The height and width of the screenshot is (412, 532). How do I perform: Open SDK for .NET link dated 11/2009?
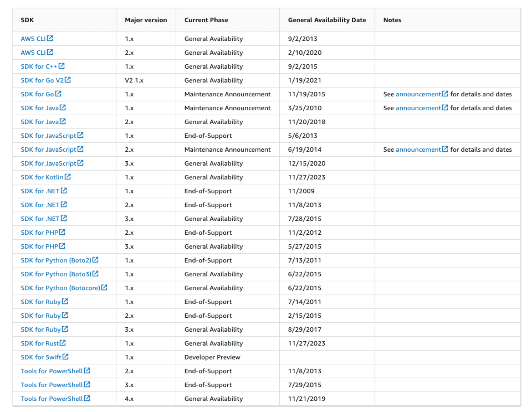[x=40, y=191]
